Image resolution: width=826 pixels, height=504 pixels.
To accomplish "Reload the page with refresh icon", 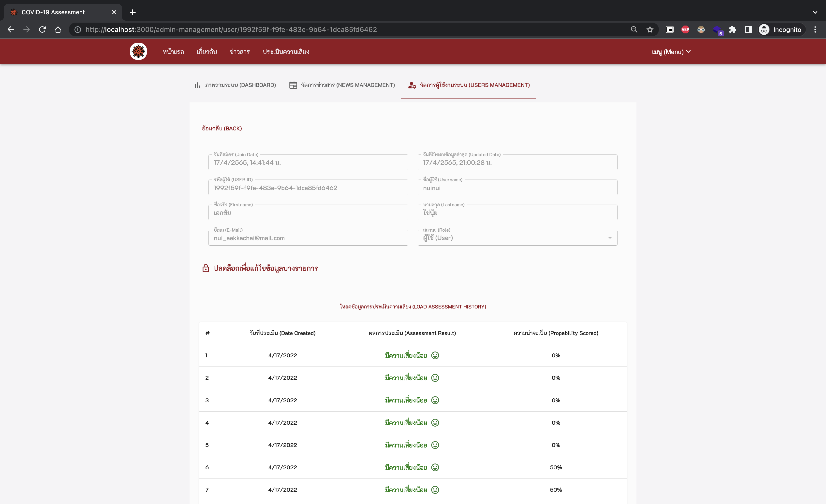I will click(42, 29).
